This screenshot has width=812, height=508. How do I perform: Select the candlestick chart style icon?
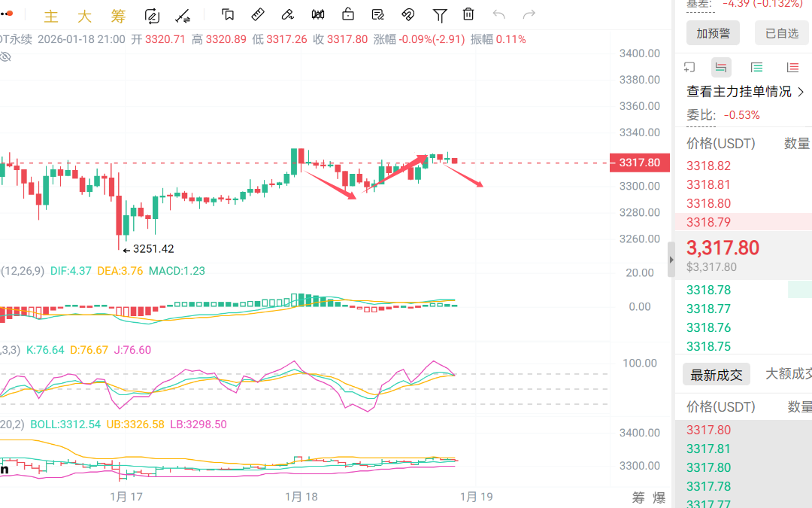tap(318, 14)
